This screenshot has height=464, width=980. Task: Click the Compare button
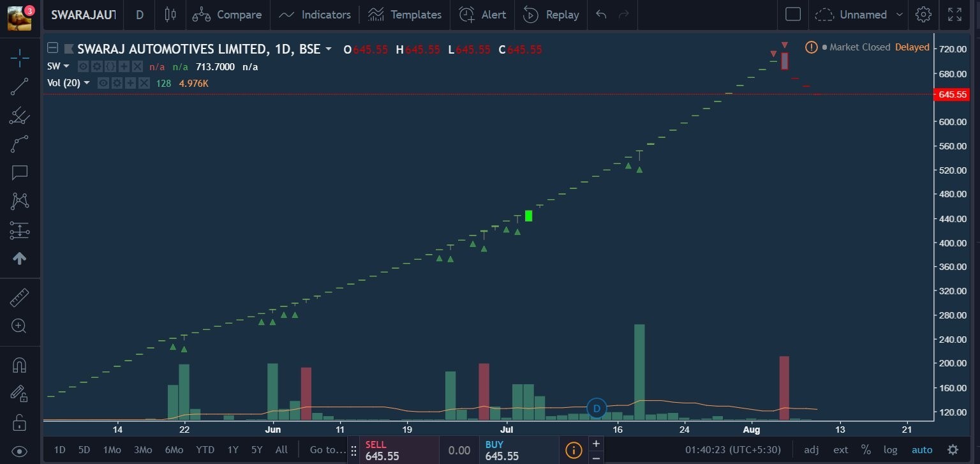[x=227, y=15]
